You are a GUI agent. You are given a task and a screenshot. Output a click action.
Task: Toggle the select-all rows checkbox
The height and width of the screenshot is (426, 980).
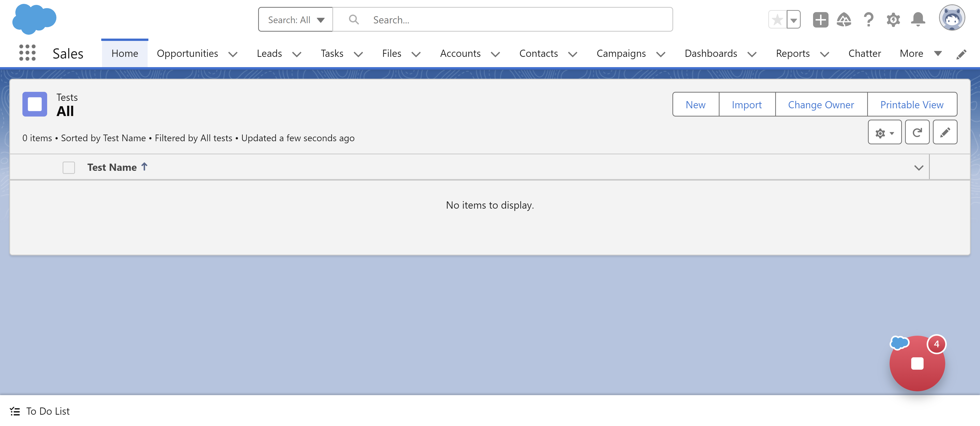click(69, 167)
